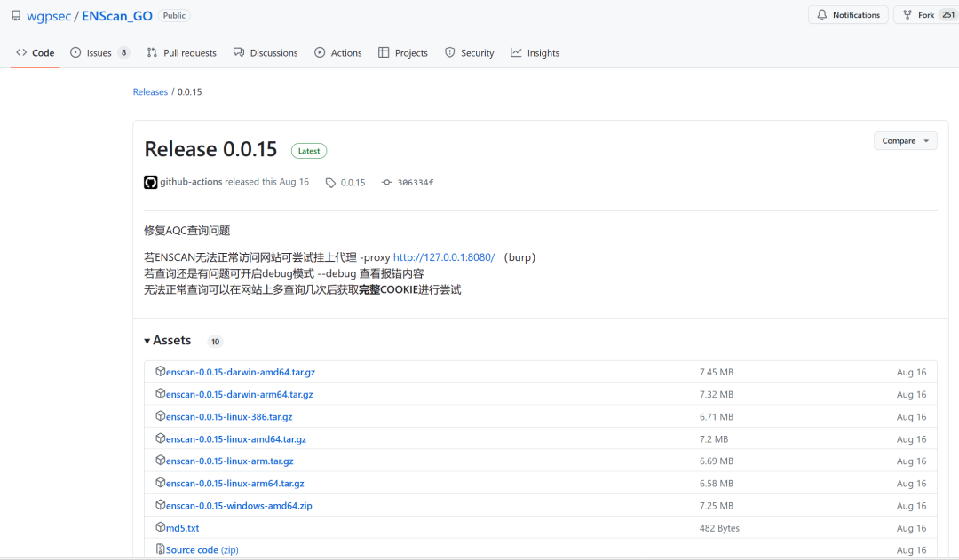Click the 7.25 MB size text
959x560 pixels.
[x=717, y=506]
